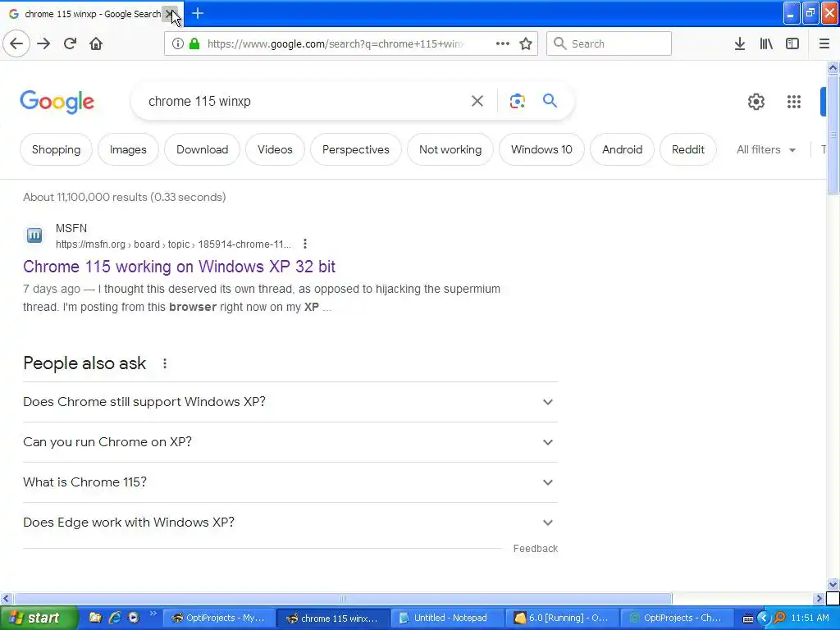Open the Library bookshelf icon
This screenshot has width=840, height=630.
[766, 43]
